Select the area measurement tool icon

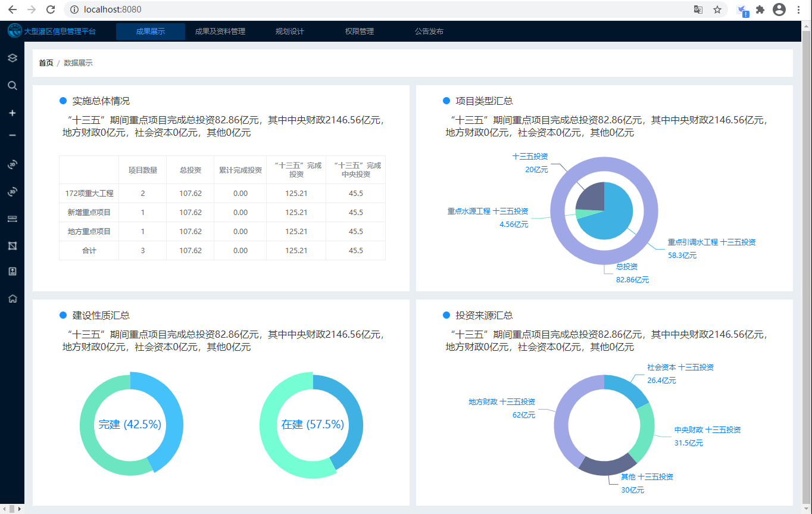pos(12,245)
